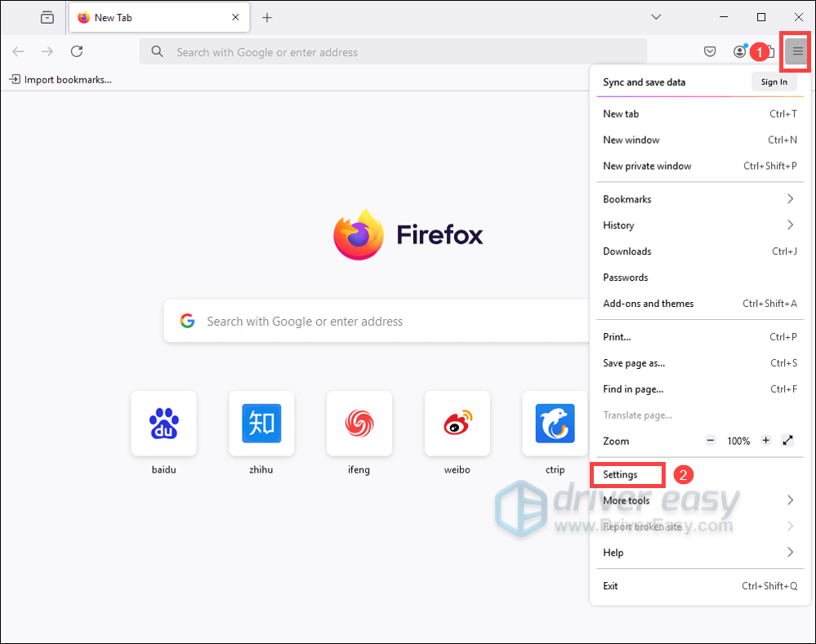Go forward one page
The image size is (816, 644).
click(47, 51)
